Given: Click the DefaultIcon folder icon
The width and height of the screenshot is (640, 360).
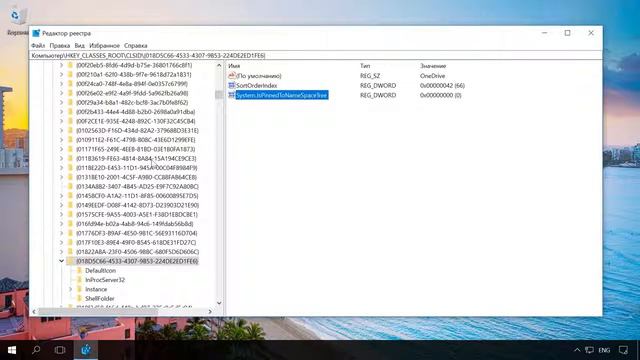Looking at the screenshot, I should [80, 271].
